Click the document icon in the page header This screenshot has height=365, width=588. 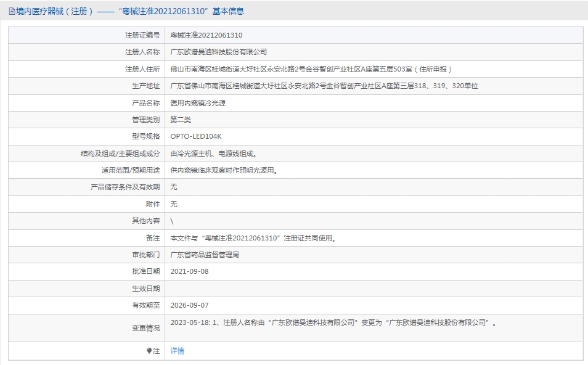12,12
